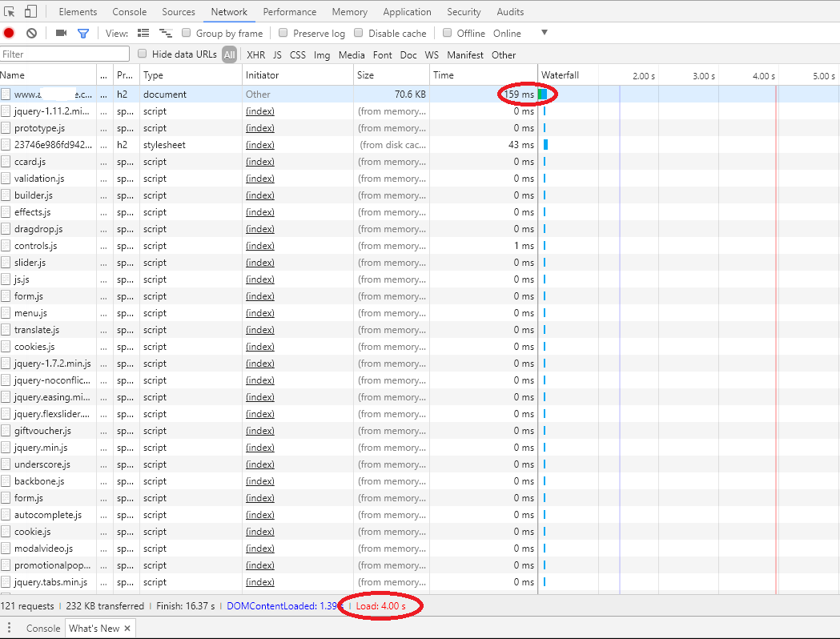Select the All filter button
Image resolution: width=840 pixels, height=639 pixels.
(229, 54)
